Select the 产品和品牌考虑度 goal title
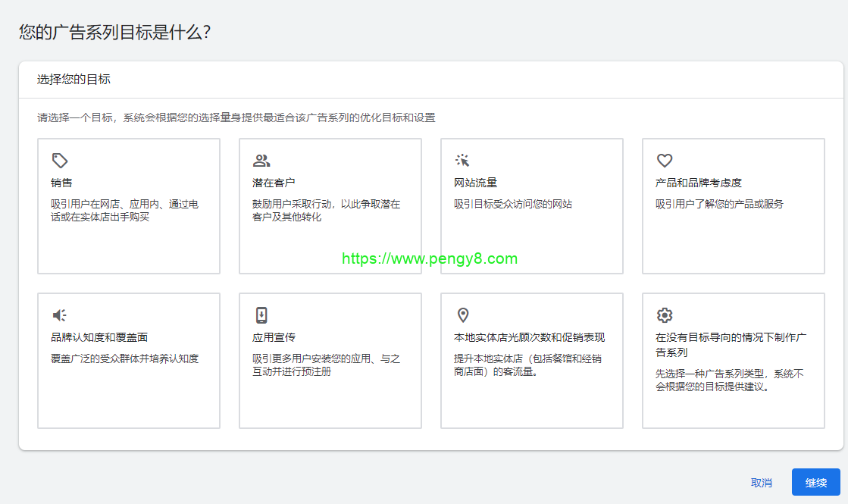Screen dimensions: 848x504 [699, 183]
